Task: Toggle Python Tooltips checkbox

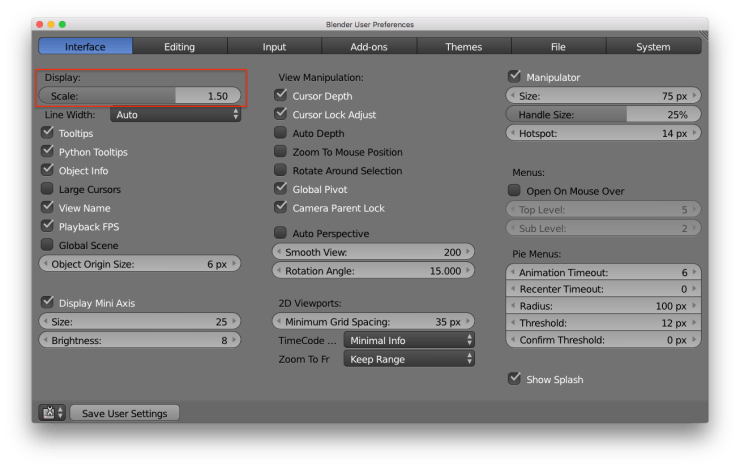Action: click(x=47, y=151)
